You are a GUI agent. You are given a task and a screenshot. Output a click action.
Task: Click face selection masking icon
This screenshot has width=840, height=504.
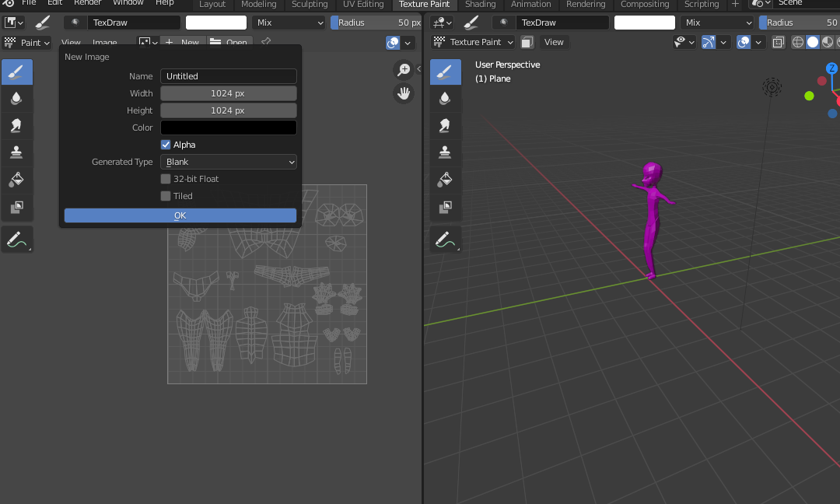coord(527,42)
